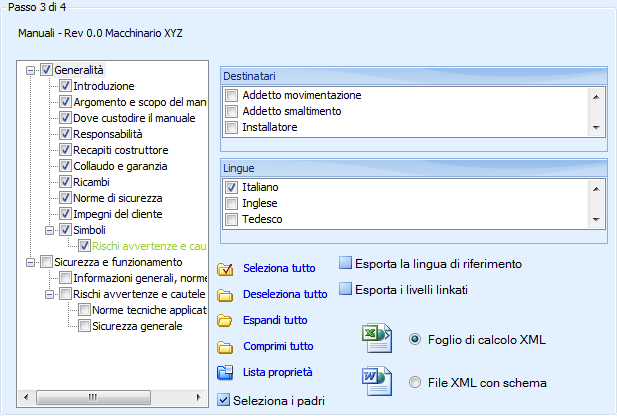Check Informazioni generali, norme checkbox
The height and width of the screenshot is (416, 617).
[65, 278]
